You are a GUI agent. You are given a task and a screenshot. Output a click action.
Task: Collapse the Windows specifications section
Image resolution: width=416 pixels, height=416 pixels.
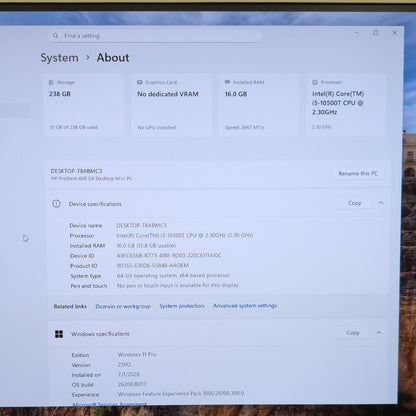(x=379, y=332)
